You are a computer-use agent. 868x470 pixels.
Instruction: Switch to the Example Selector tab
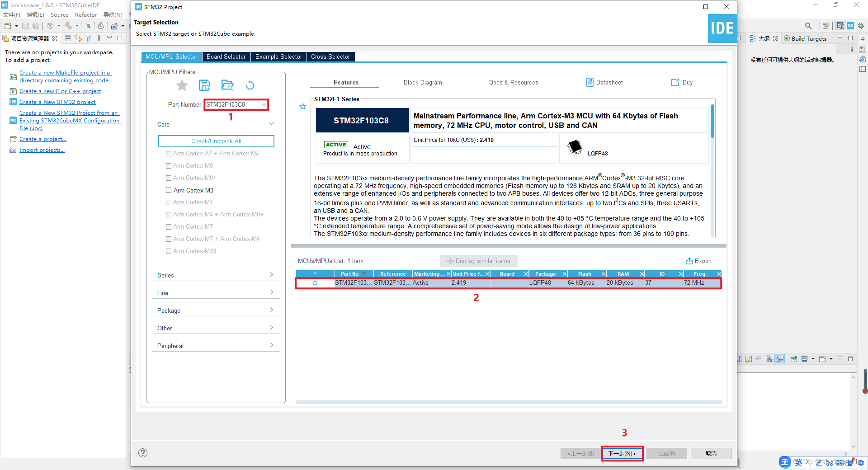click(278, 56)
